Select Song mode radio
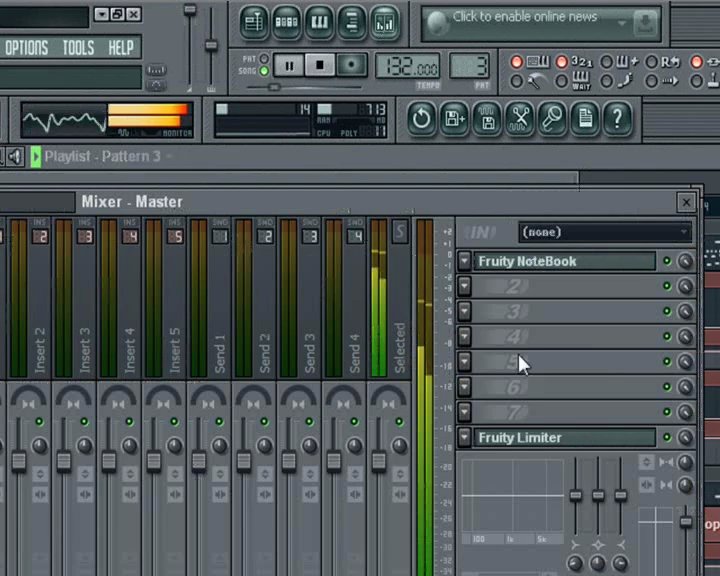 tap(264, 71)
